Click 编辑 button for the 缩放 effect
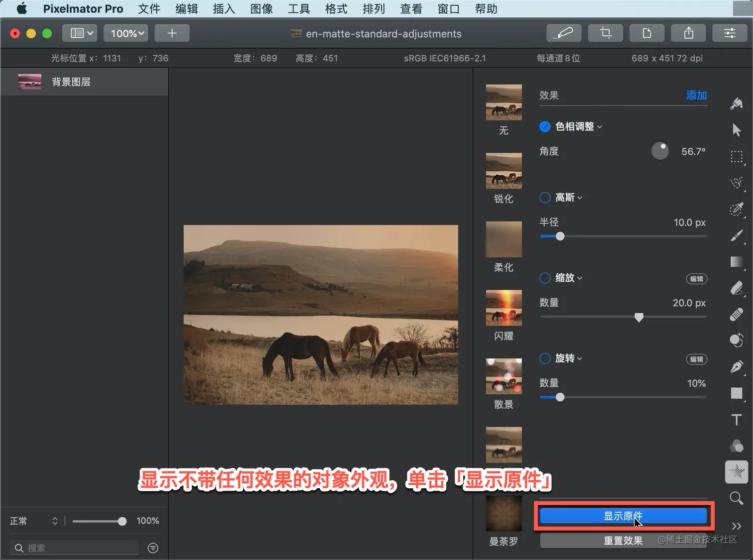 (x=697, y=279)
